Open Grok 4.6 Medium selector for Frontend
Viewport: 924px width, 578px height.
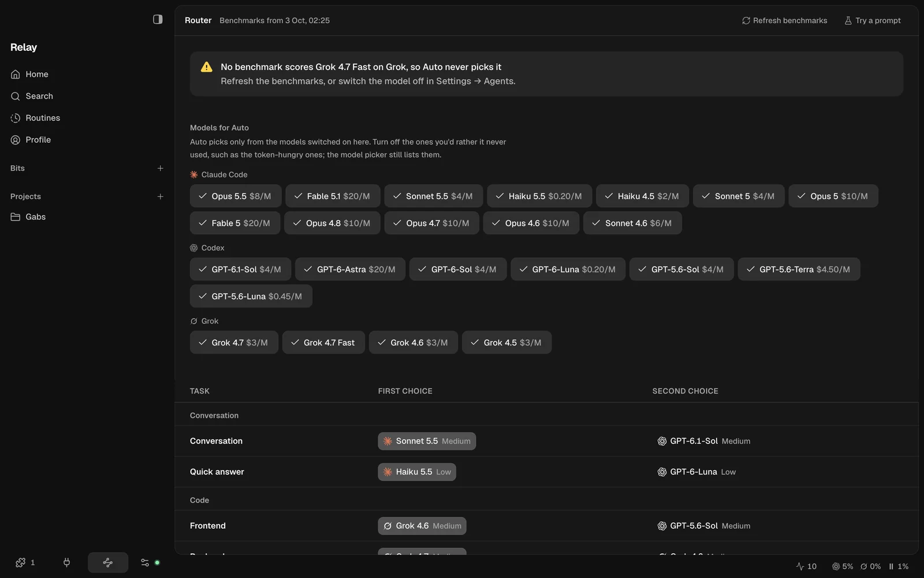click(422, 526)
